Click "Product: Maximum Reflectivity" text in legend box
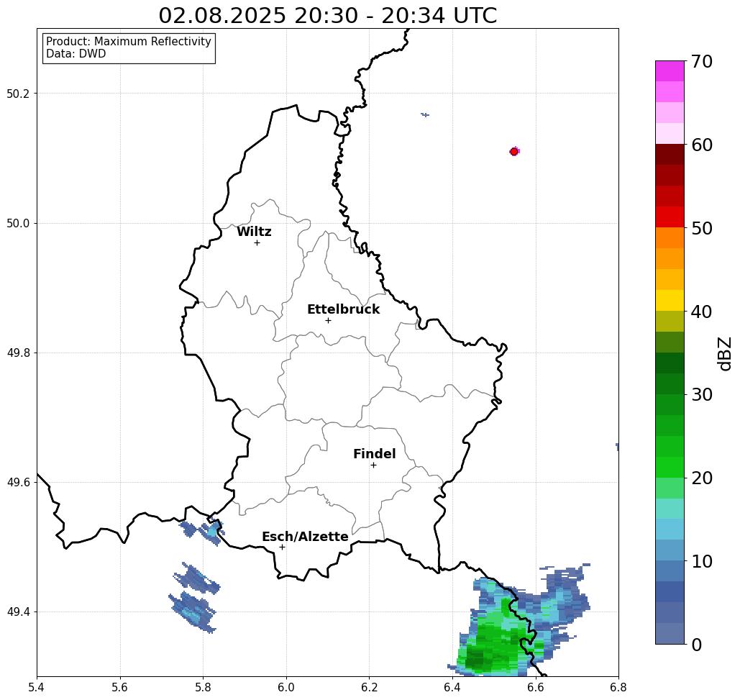Viewport: 740px width, 700px height. 128,42
